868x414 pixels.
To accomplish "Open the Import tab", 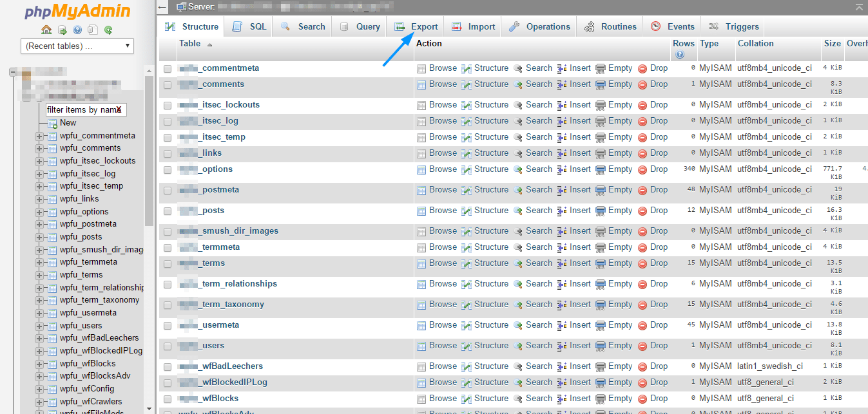I will [472, 26].
